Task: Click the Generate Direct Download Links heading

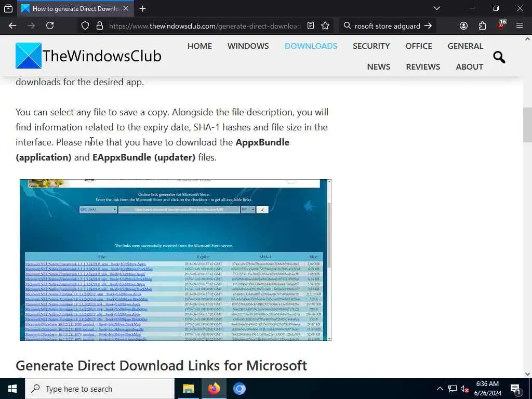Action: (x=161, y=366)
